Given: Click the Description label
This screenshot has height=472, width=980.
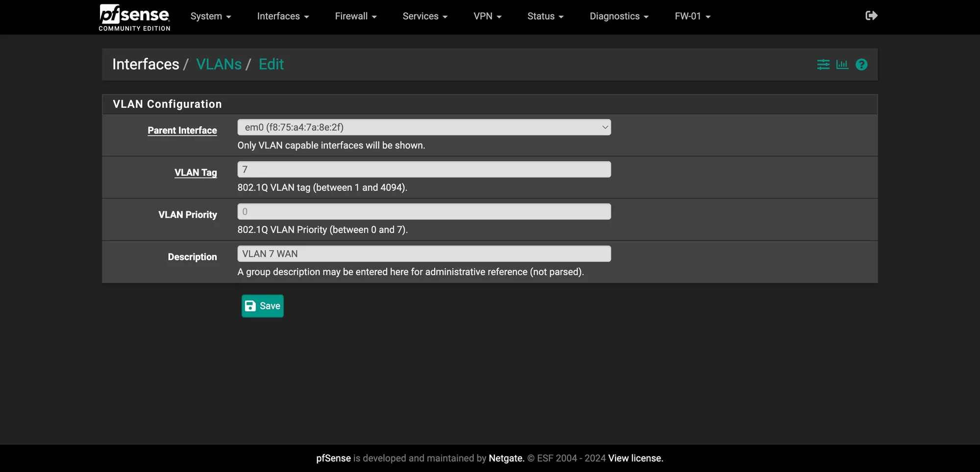Looking at the screenshot, I should click(193, 257).
